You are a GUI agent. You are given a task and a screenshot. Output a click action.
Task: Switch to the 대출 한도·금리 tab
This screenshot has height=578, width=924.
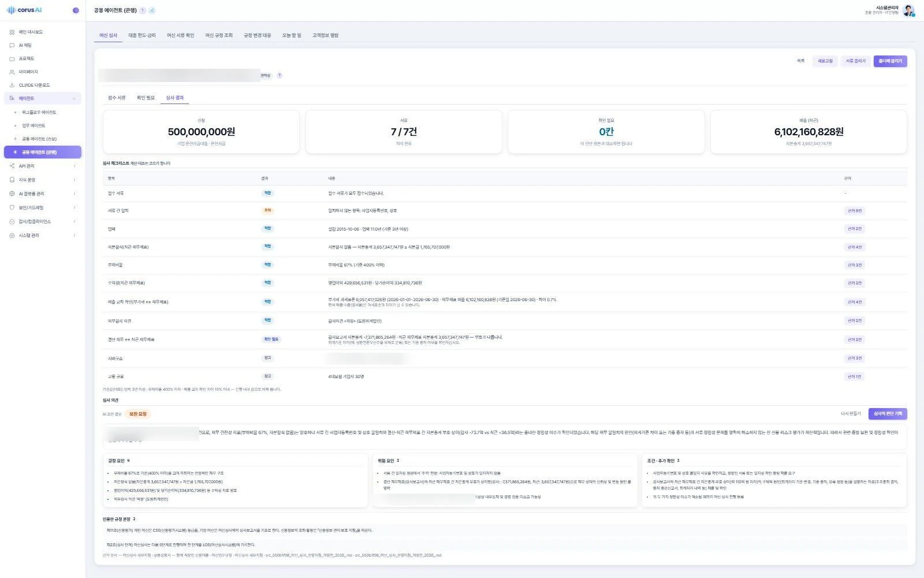[142, 35]
